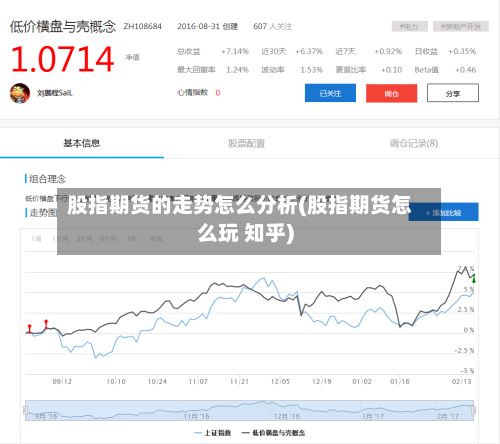Click the right handle of range slider
Screen dimensions: 500x444
pos(474,410)
